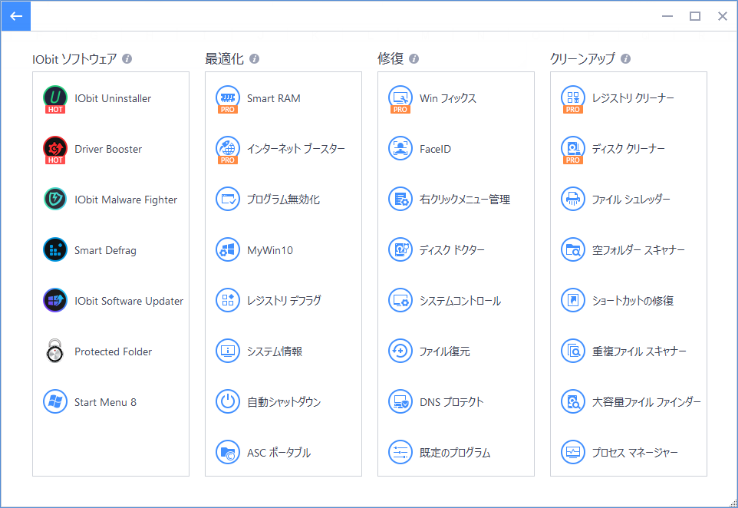Click the FaceID text label
This screenshot has height=508, width=738.
tap(435, 149)
